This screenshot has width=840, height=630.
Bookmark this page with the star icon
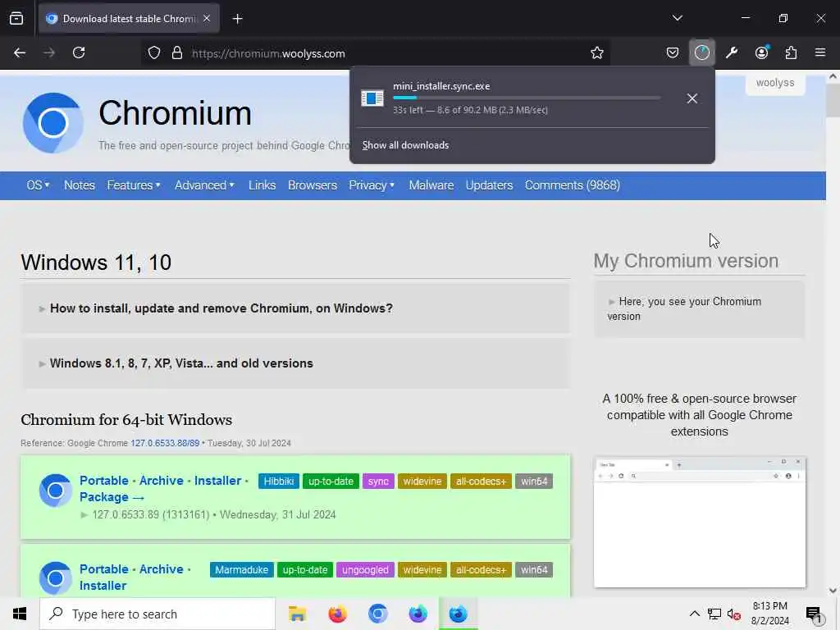pyautogui.click(x=597, y=53)
